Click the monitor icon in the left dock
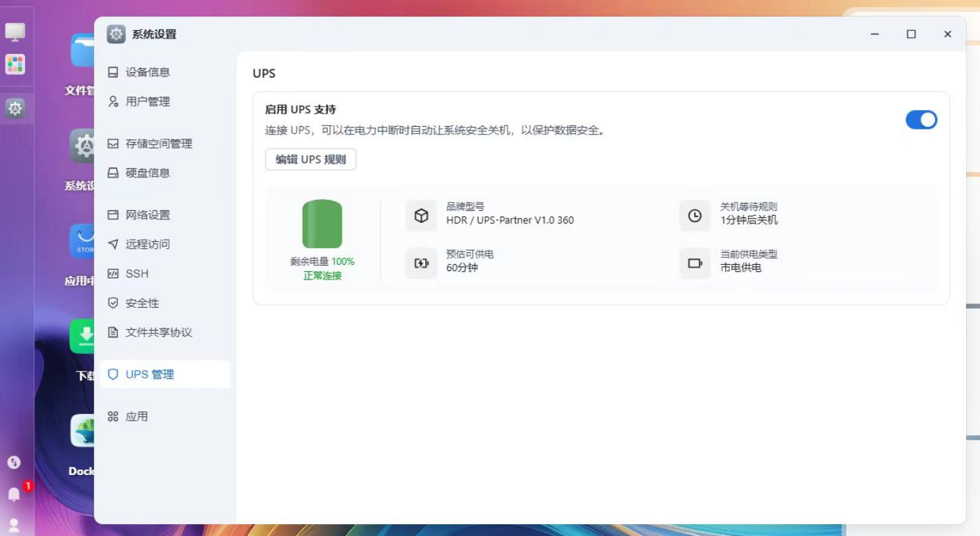The height and width of the screenshot is (536, 980). [15, 32]
